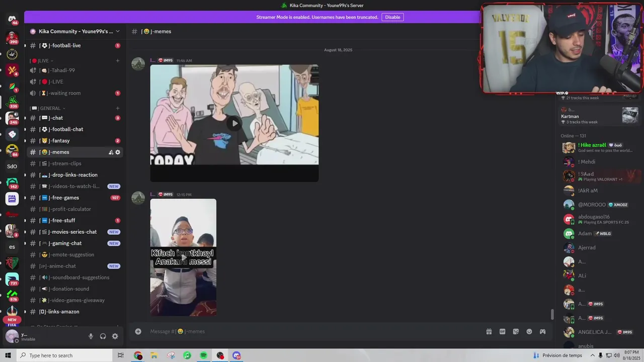Open the fantasy channel
This screenshot has height=362, width=644.
75,141
